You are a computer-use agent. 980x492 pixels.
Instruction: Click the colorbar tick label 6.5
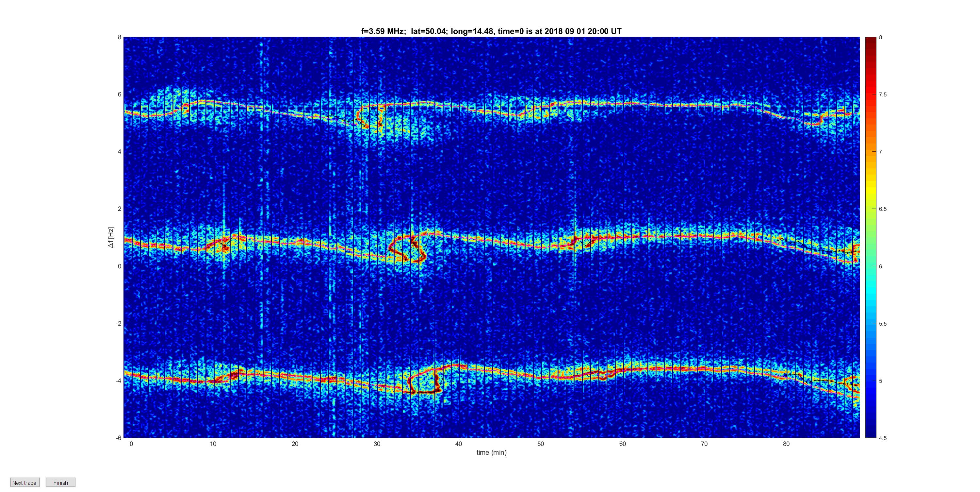883,209
